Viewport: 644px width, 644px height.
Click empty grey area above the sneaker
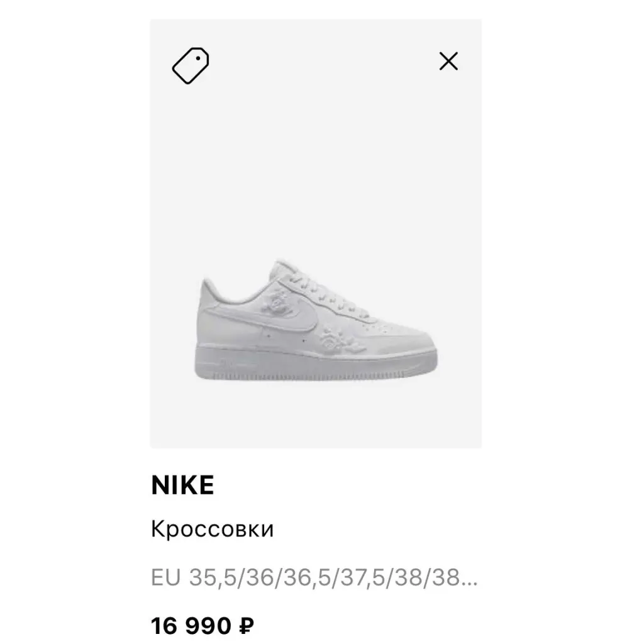(314, 157)
